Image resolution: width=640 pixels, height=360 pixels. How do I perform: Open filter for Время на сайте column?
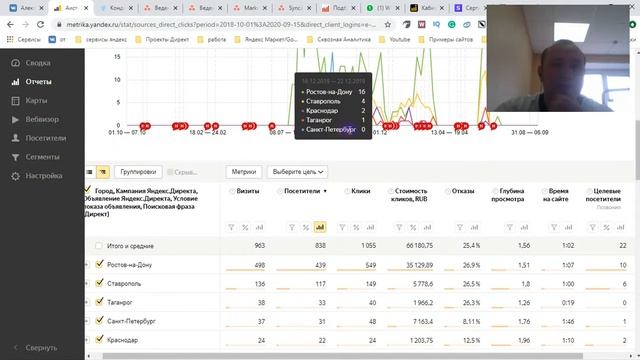pyautogui.click(x=554, y=227)
